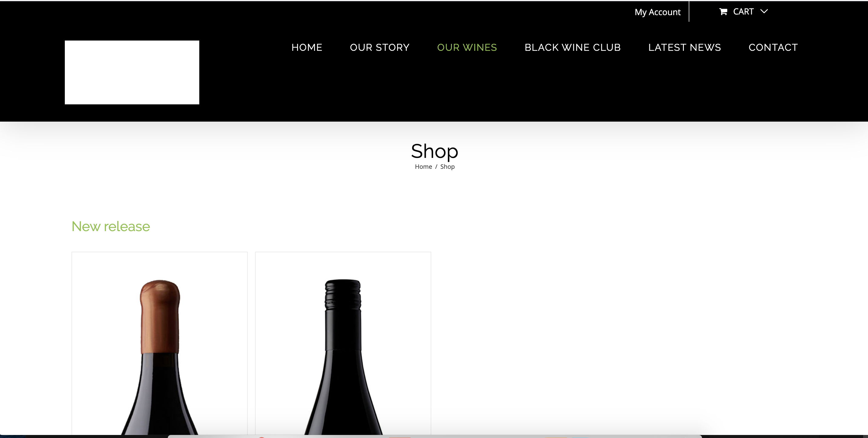This screenshot has width=868, height=438.
Task: Click the green New release heading
Action: click(111, 226)
